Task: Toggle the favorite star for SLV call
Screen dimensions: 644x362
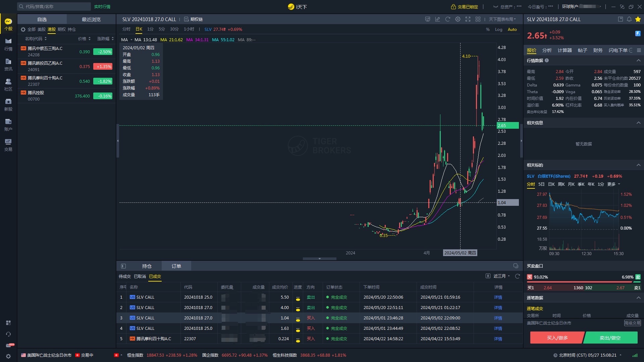Action: [638, 19]
